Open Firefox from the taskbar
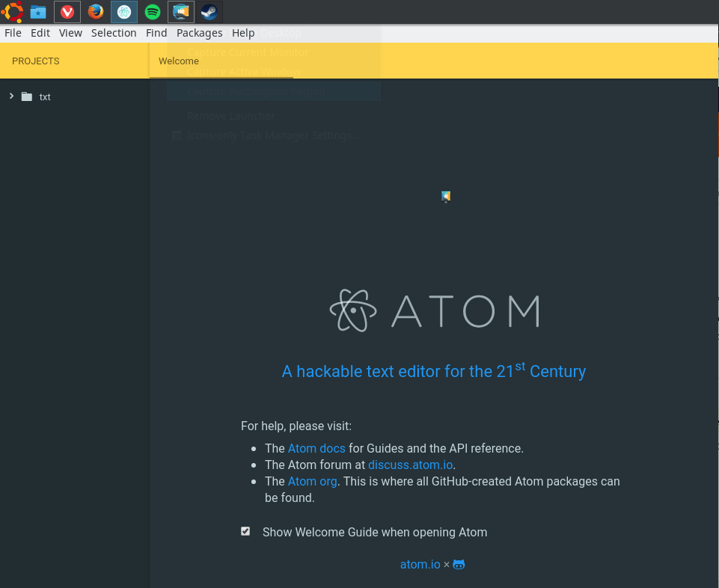This screenshot has height=588, width=719. coord(95,12)
